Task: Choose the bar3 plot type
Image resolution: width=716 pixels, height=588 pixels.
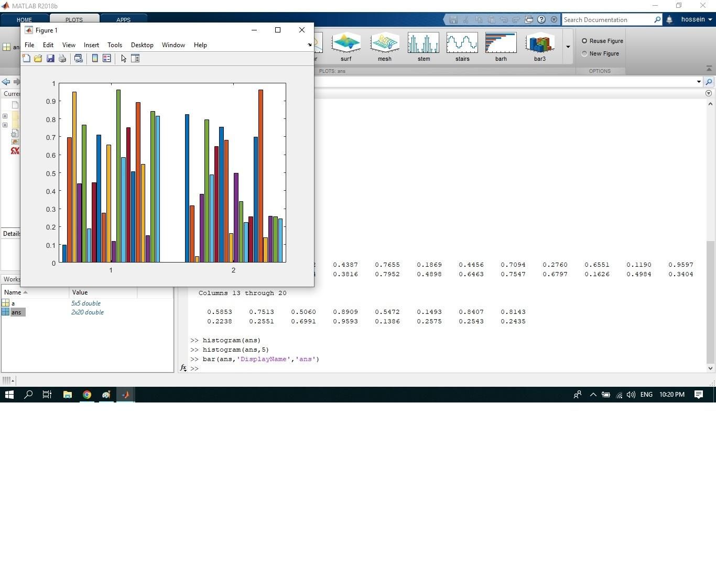Action: (540, 47)
